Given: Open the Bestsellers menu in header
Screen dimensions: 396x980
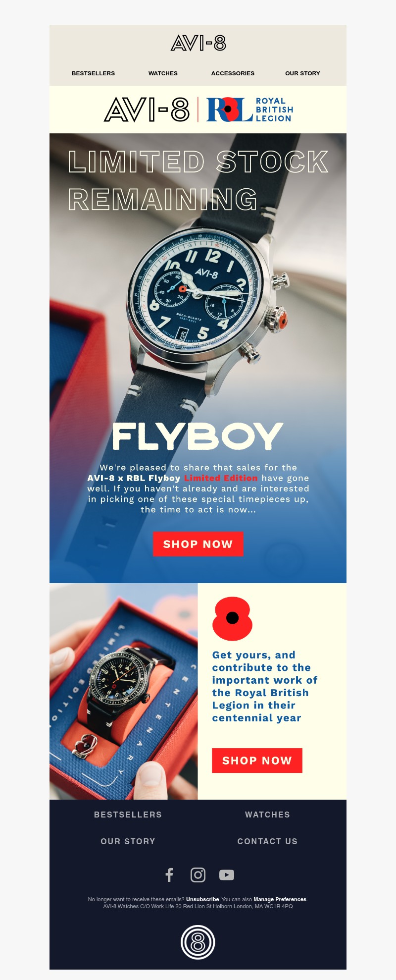Looking at the screenshot, I should coord(93,73).
